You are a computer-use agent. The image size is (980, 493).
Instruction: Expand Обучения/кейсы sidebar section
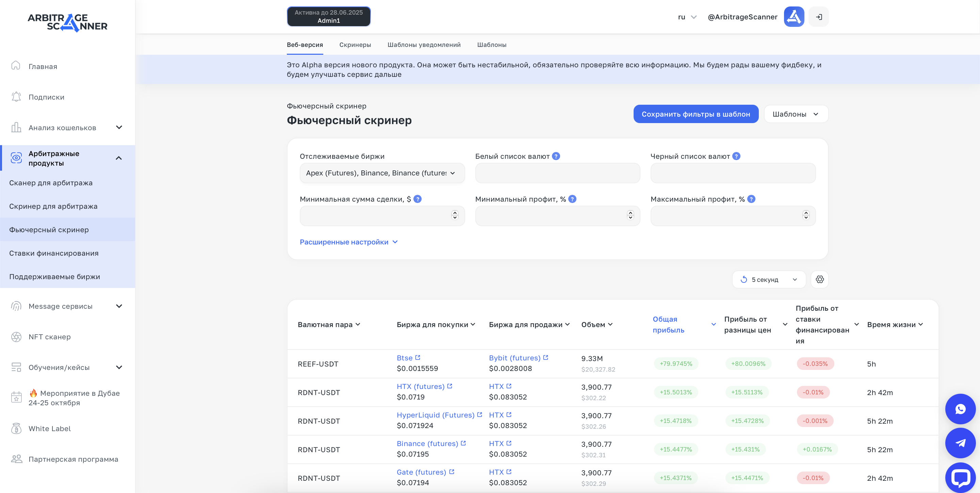coord(119,367)
